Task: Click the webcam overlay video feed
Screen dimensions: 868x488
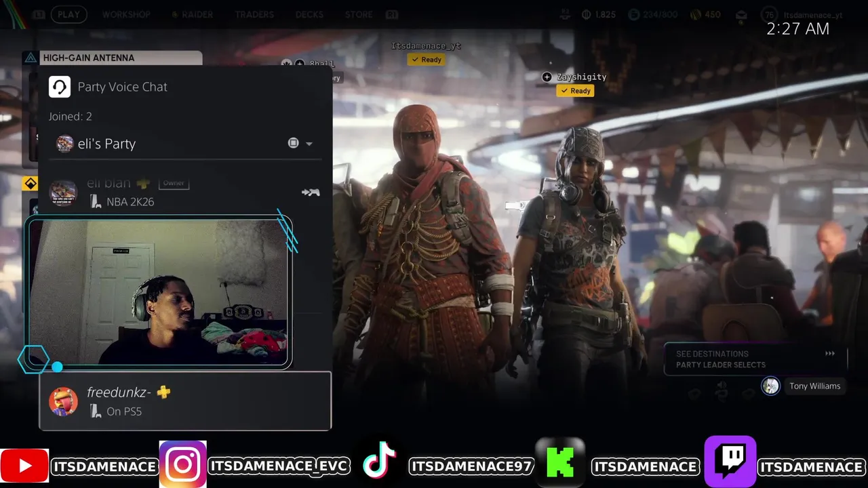Action: (x=159, y=293)
